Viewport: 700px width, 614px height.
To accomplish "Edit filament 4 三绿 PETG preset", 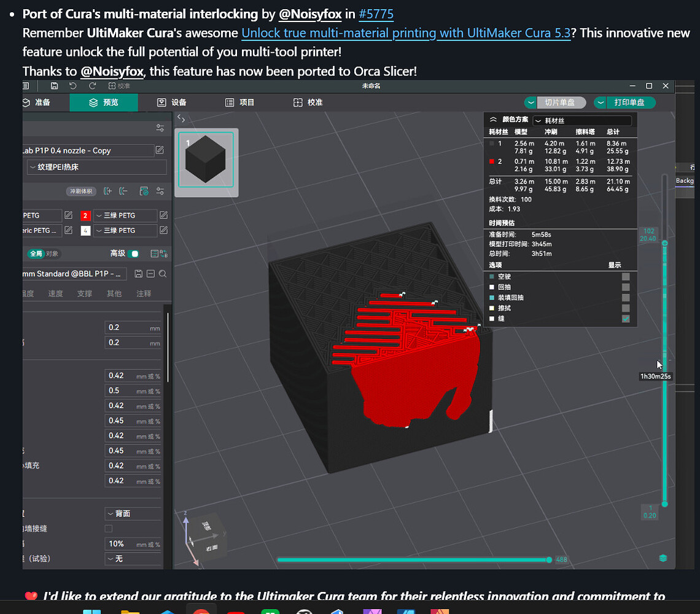I will [163, 230].
